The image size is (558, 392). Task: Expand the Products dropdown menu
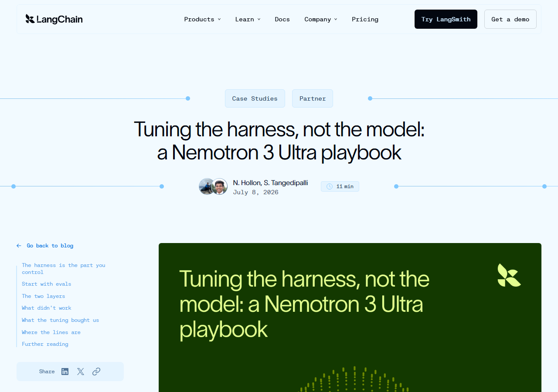click(202, 19)
